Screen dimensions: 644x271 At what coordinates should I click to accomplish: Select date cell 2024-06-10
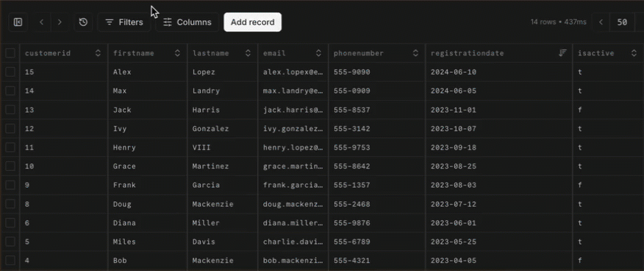point(499,72)
